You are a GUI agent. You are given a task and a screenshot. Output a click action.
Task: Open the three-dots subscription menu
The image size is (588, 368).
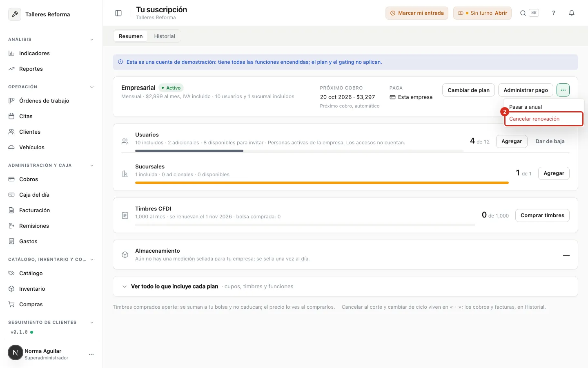coord(563,90)
